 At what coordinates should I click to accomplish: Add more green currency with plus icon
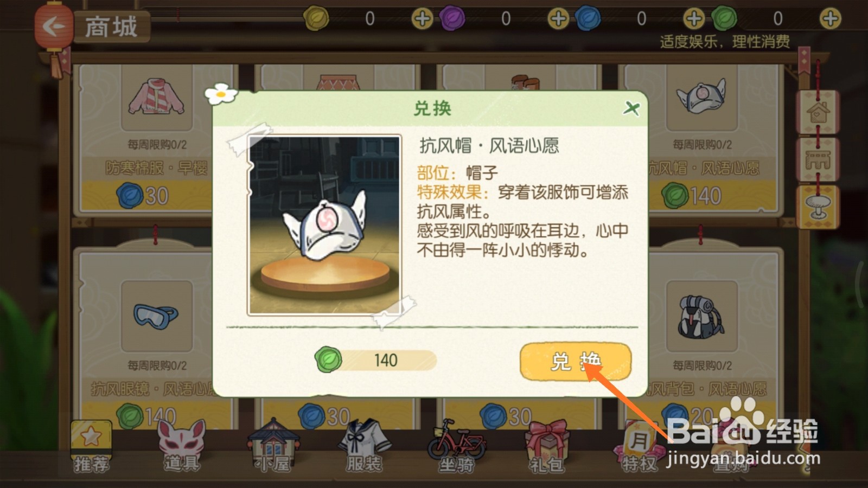pos(830,19)
